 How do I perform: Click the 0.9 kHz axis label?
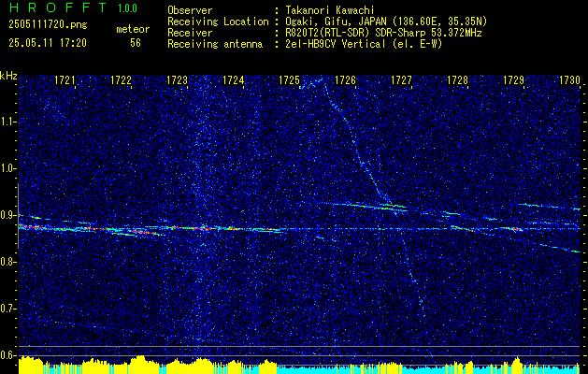click(7, 216)
